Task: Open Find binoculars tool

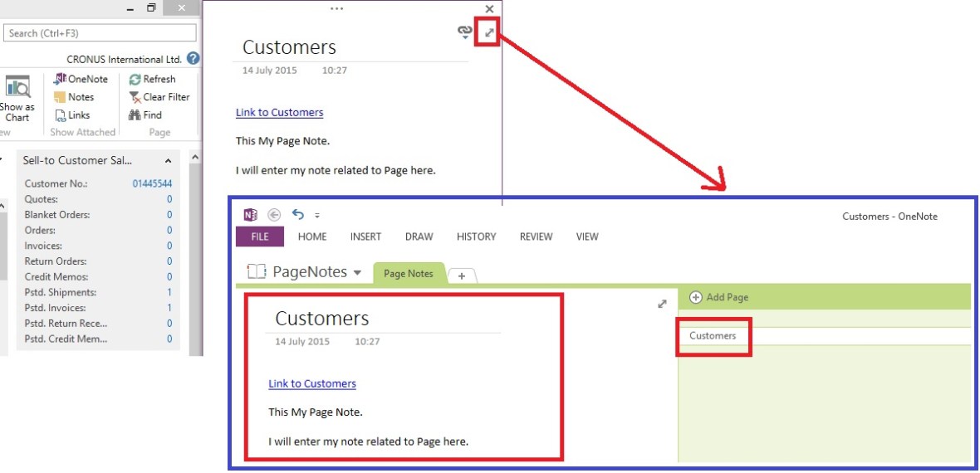Action: [145, 115]
